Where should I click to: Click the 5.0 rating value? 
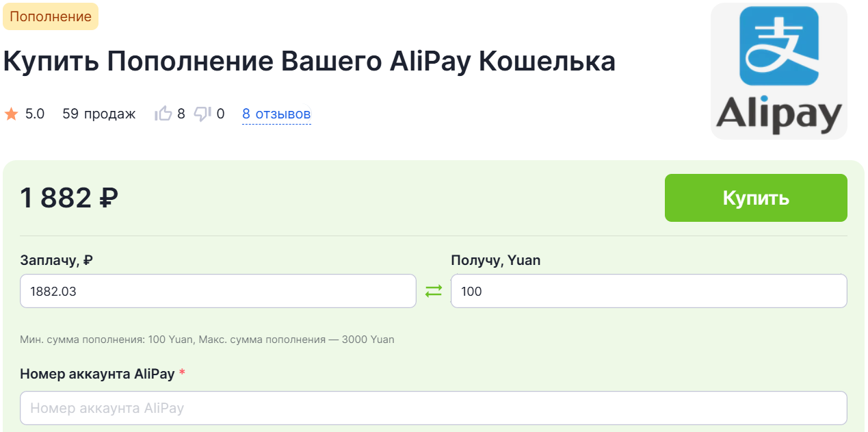pos(35,114)
